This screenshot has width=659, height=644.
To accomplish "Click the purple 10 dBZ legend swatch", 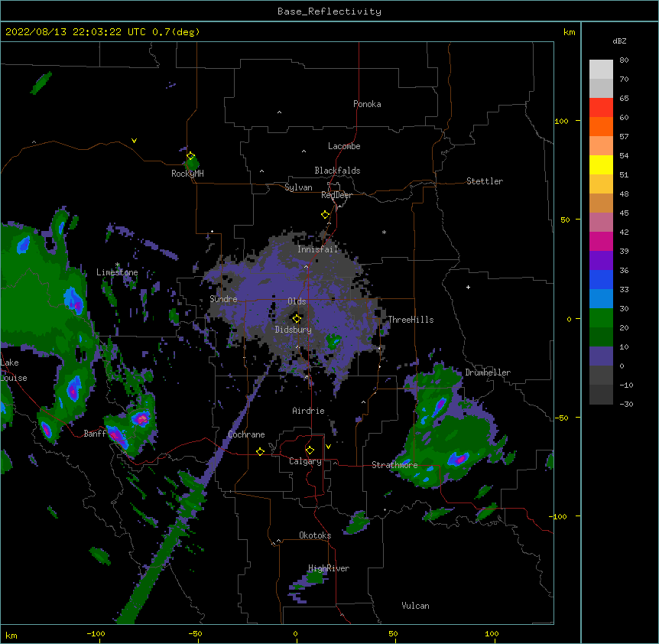I will point(601,356).
